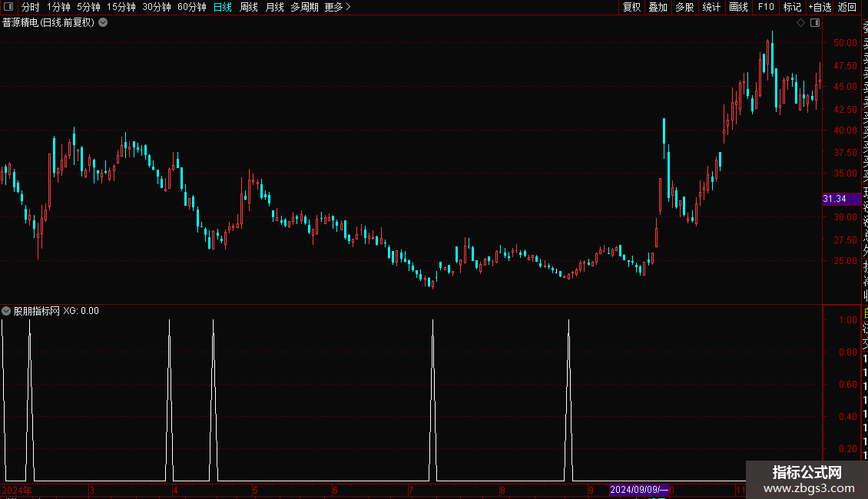Screen dimensions: 868x499
Task: Add stock to watchlist via +自选
Action: [820, 7]
